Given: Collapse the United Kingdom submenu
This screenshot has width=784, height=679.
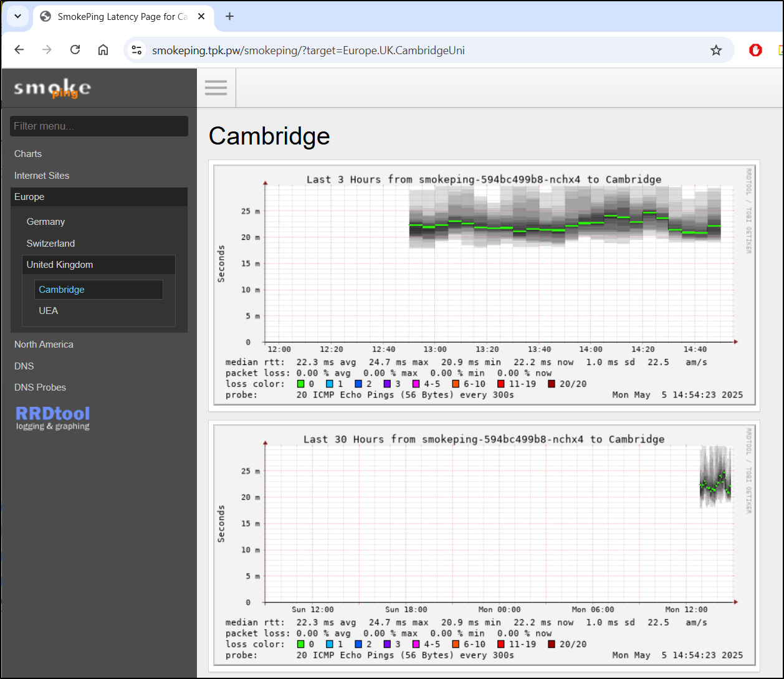Looking at the screenshot, I should 60,265.
